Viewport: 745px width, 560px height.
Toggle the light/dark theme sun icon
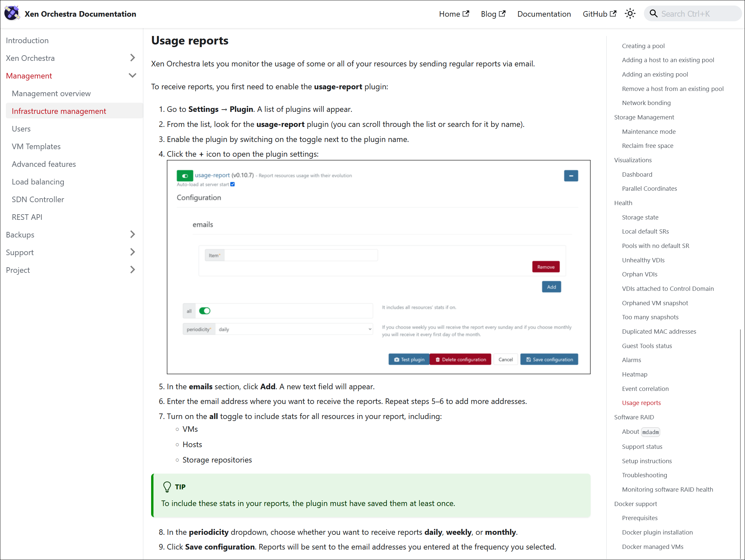point(630,14)
